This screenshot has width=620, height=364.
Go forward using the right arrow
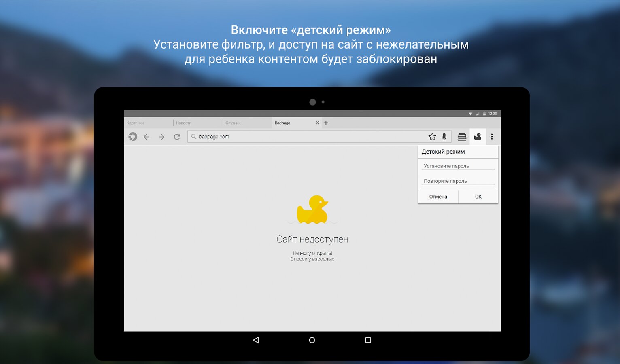coord(161,137)
